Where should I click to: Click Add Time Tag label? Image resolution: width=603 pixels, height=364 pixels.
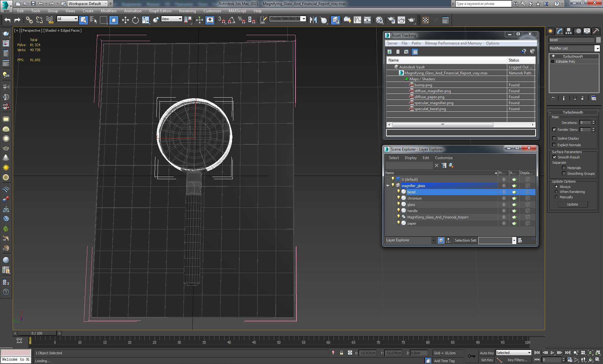[x=444, y=361]
